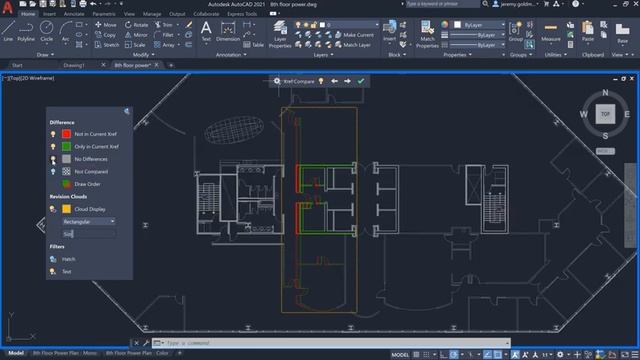The height and width of the screenshot is (360, 640).
Task: Toggle Only in Current Xref visibility bulb
Action: [x=53, y=147]
